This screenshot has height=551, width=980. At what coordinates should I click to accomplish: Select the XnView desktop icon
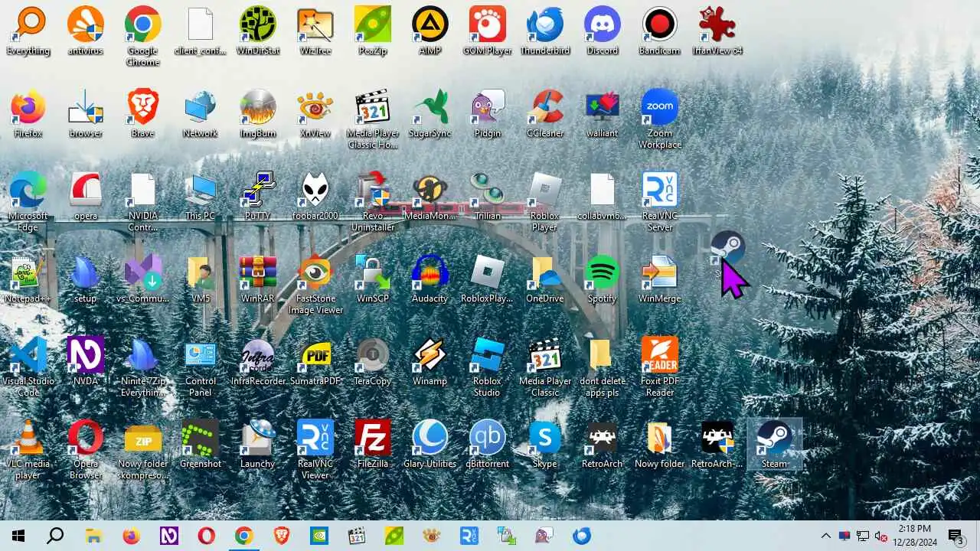click(315, 113)
